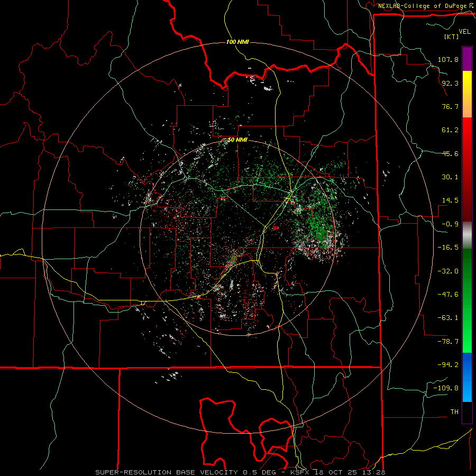476x476 pixels.
Task: Click the 18 OCT 25 date in caption
Action: pyautogui.click(x=335, y=472)
